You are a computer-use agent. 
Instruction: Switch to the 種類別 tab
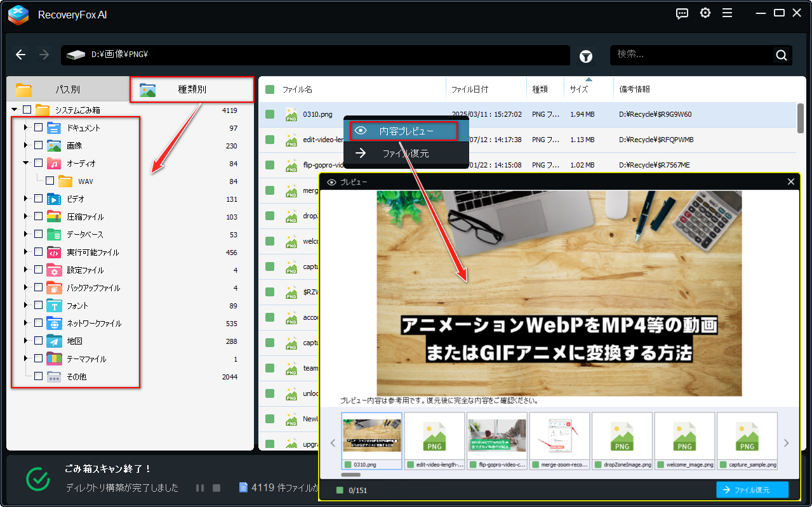click(192, 89)
